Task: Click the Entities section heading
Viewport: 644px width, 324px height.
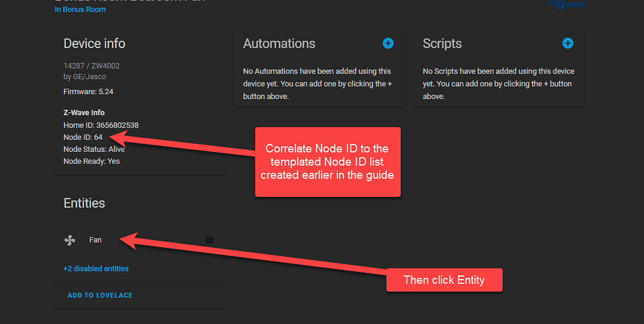Action: [84, 203]
